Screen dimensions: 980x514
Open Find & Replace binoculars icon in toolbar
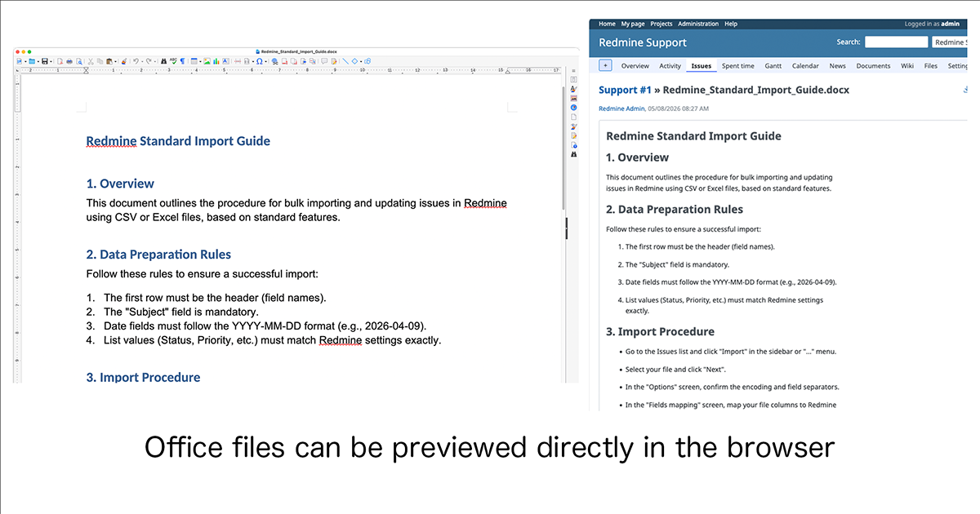pos(163,60)
